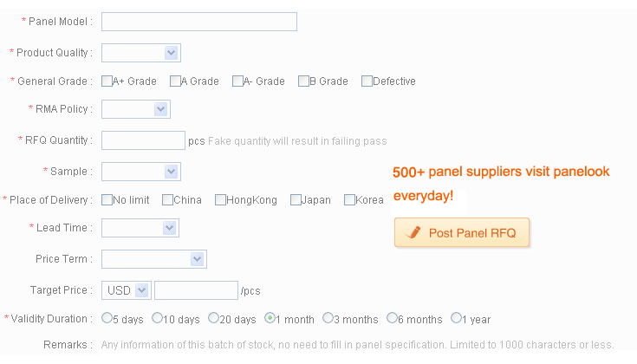This screenshot has width=637, height=364.
Task: Enable the Defective grade checkbox
Action: coord(367,81)
